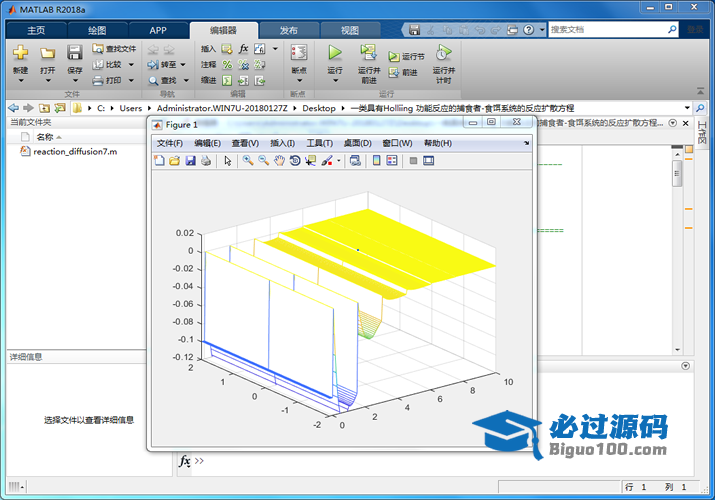The image size is (715, 500).
Task: Switch to Publish (发布) tab
Action: (289, 30)
